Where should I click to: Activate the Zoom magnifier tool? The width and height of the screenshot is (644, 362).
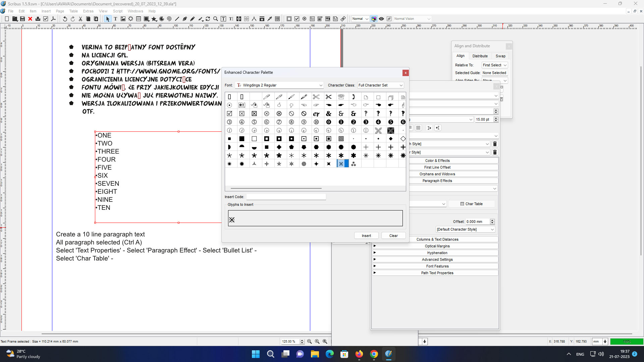click(216, 19)
